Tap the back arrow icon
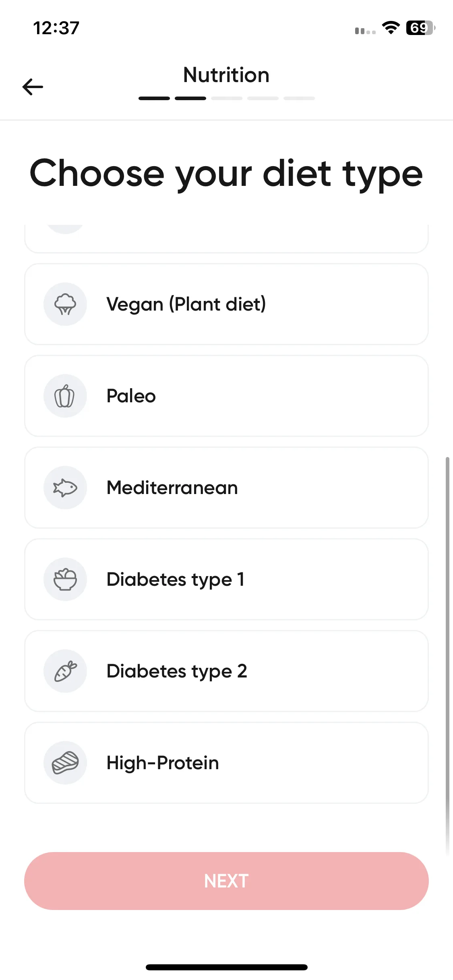This screenshot has height=980, width=453. coord(33,87)
